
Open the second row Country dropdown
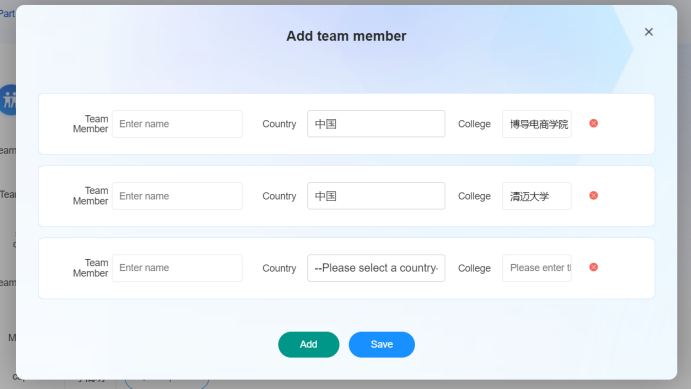pyautogui.click(x=376, y=196)
